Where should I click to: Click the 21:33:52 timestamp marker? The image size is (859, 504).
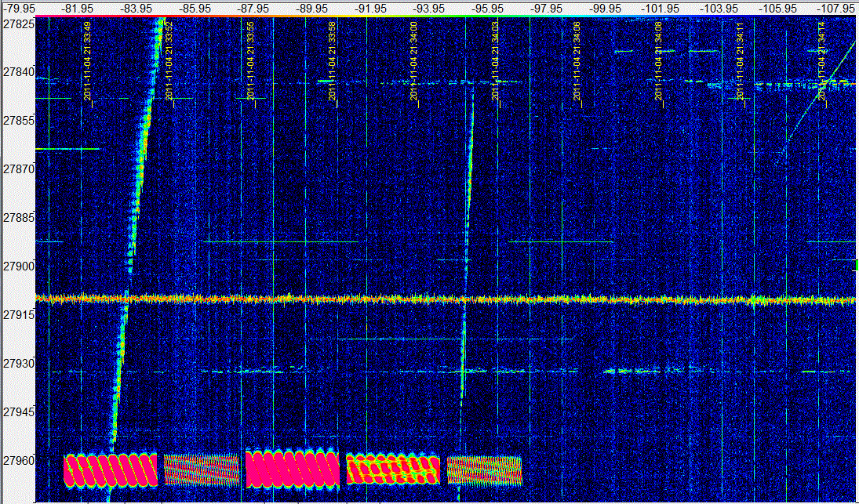coord(169,61)
